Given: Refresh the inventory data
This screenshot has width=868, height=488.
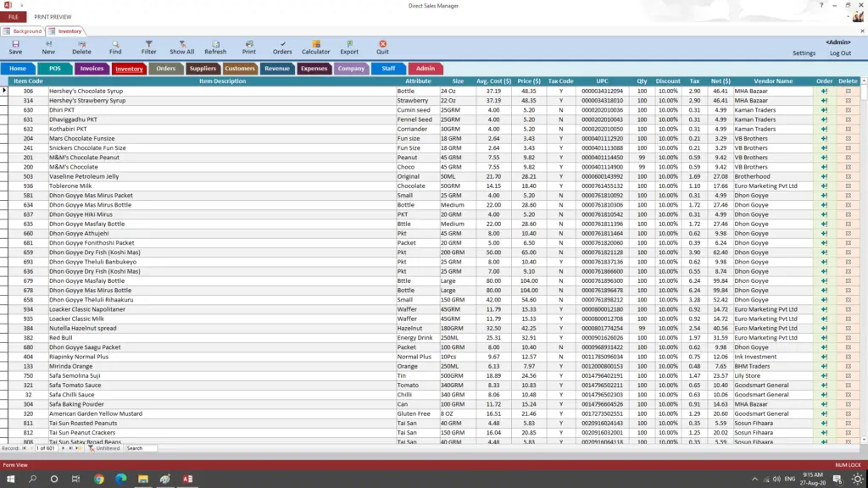Looking at the screenshot, I should 215,46.
